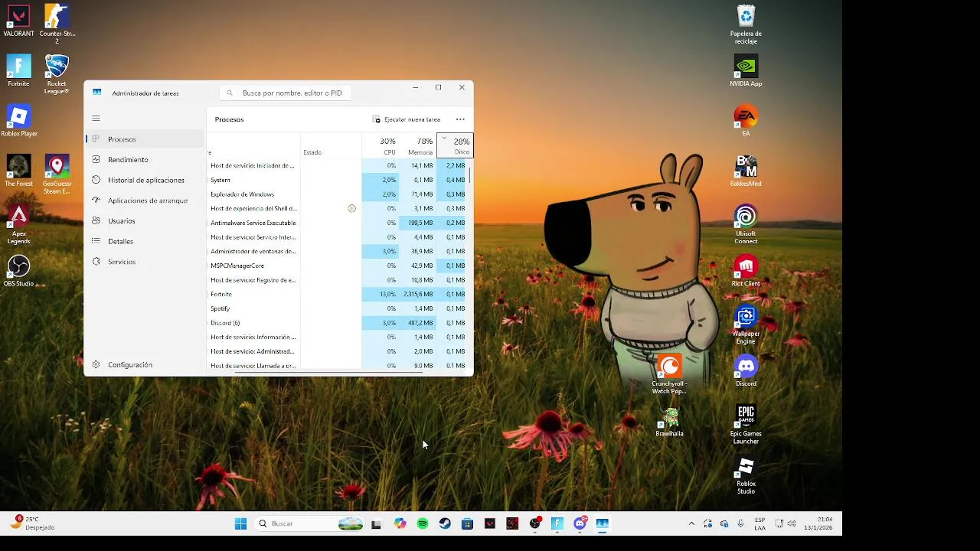
Task: Open weather widget showing 25°C
Action: (32, 523)
